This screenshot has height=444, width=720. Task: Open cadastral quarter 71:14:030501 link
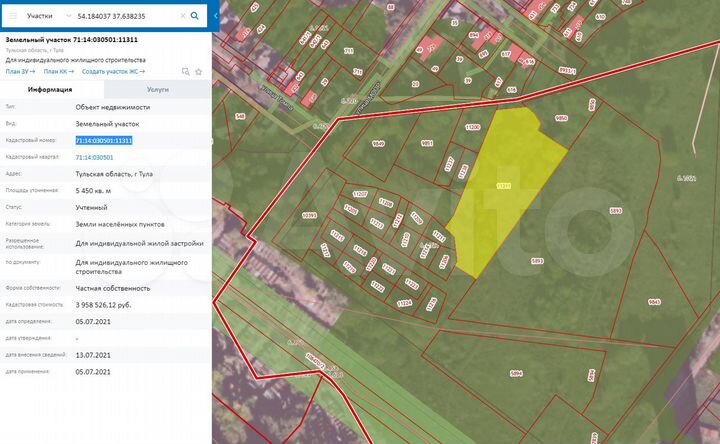click(x=94, y=157)
